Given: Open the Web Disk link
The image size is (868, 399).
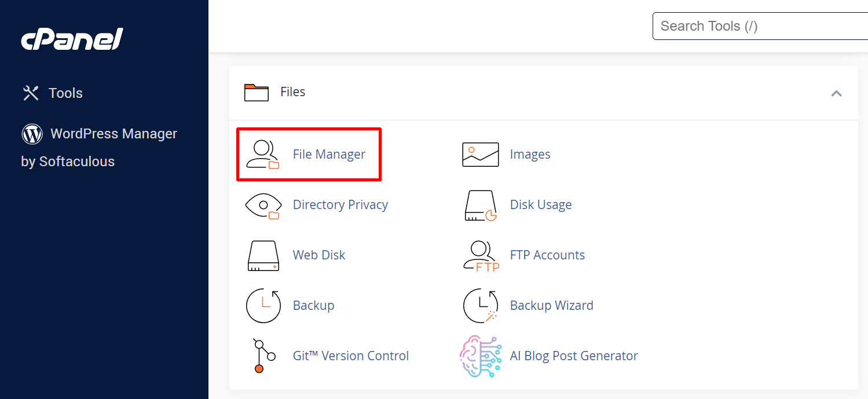Looking at the screenshot, I should [x=319, y=255].
